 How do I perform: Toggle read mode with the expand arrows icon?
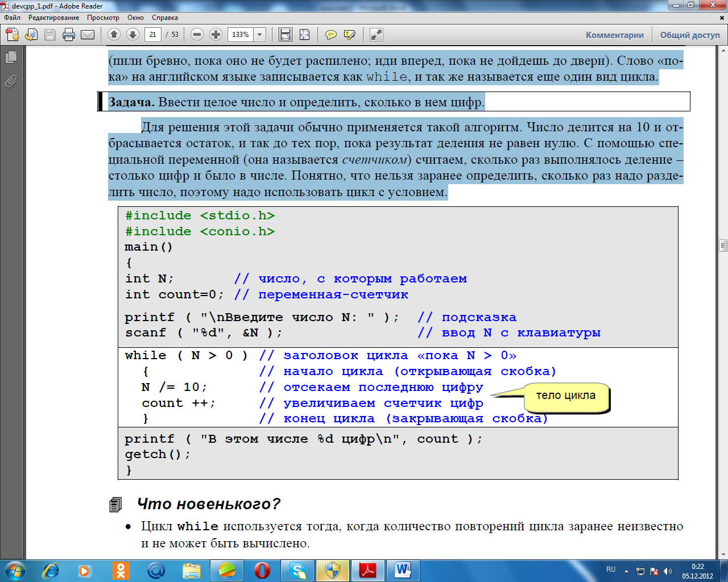[376, 35]
